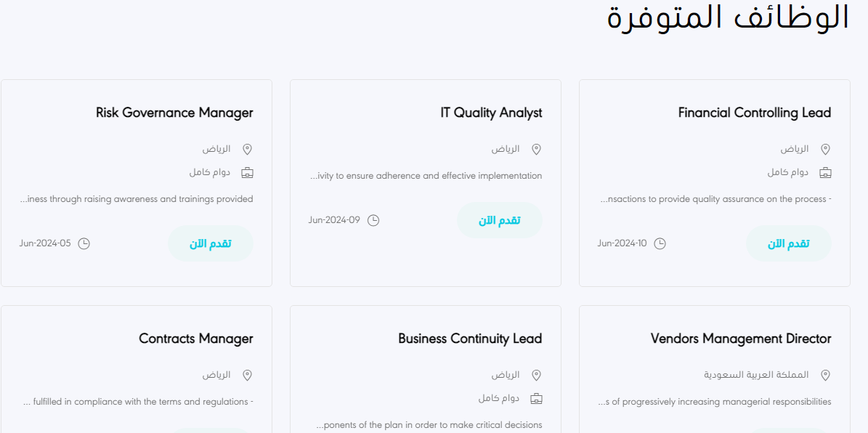Apply now for Risk Governance Manager

point(211,243)
